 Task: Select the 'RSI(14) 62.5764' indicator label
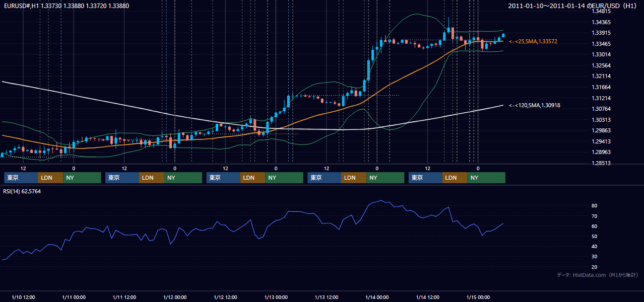click(x=22, y=191)
